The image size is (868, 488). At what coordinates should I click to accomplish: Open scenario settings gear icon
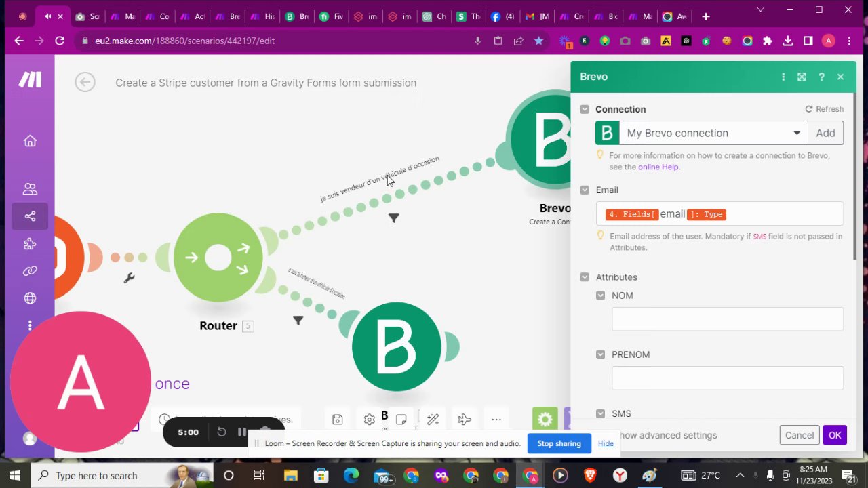369,420
